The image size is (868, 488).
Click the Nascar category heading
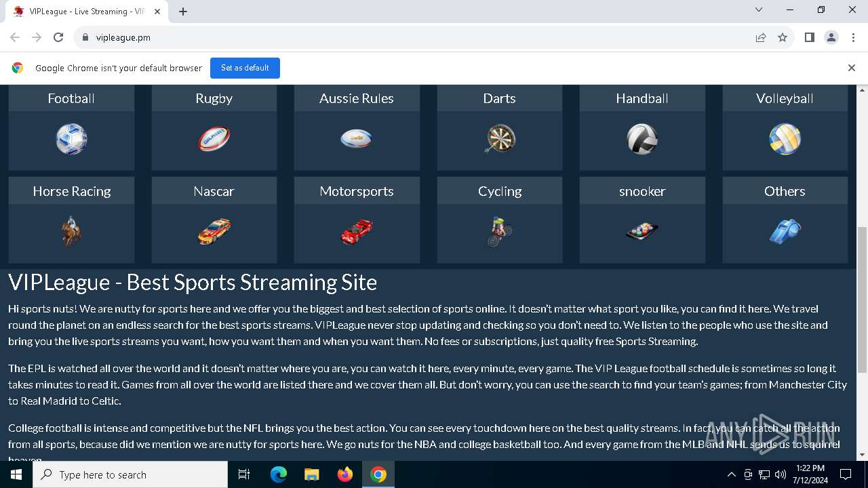(x=214, y=191)
